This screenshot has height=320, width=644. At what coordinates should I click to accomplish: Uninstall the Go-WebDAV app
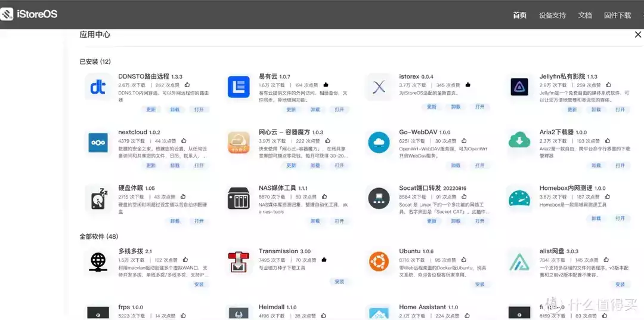(456, 165)
